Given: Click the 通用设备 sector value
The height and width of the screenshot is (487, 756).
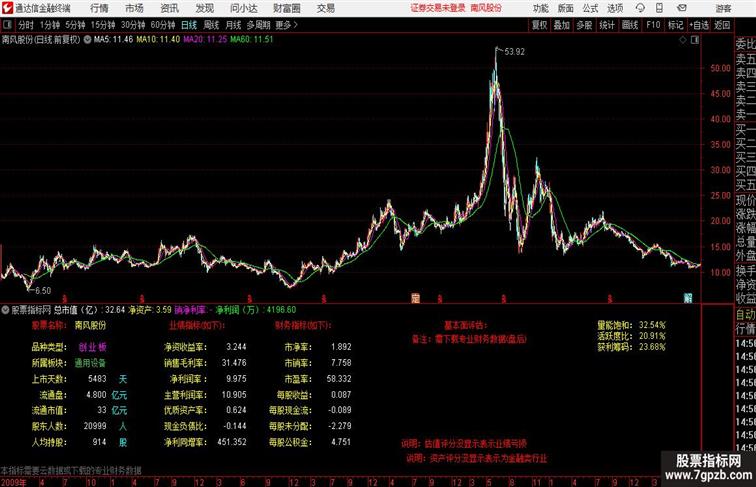Looking at the screenshot, I should coord(90,363).
